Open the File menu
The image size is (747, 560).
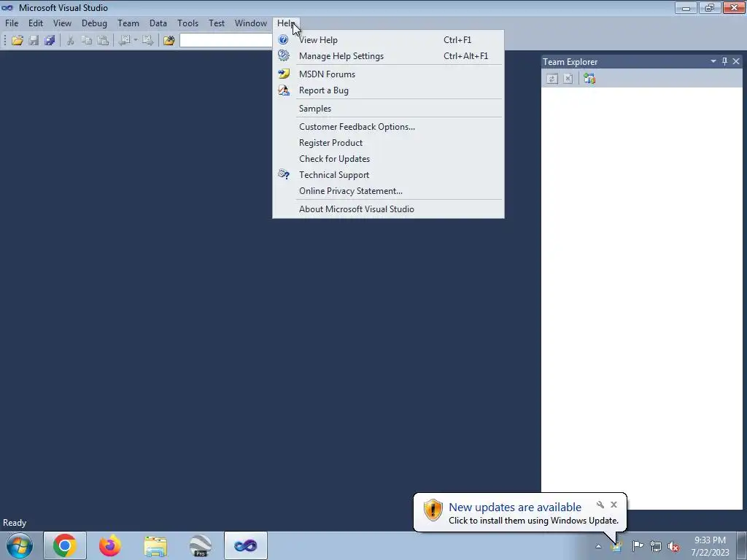coord(12,23)
